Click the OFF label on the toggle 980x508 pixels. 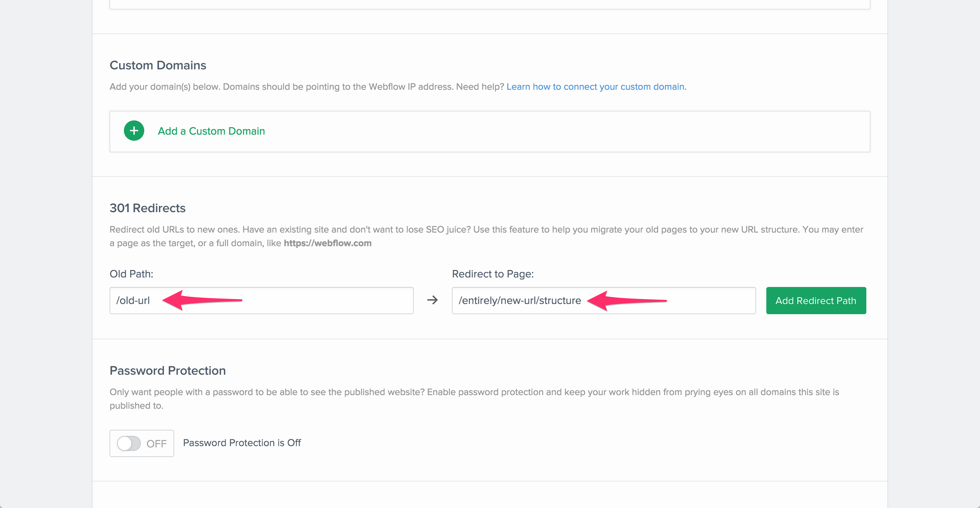pos(157,444)
